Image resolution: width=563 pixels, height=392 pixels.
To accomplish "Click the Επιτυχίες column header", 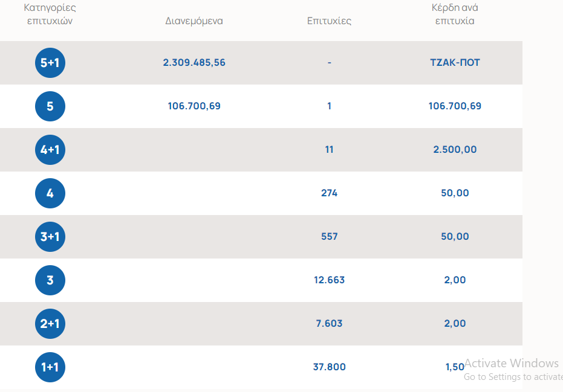I will tap(329, 21).
